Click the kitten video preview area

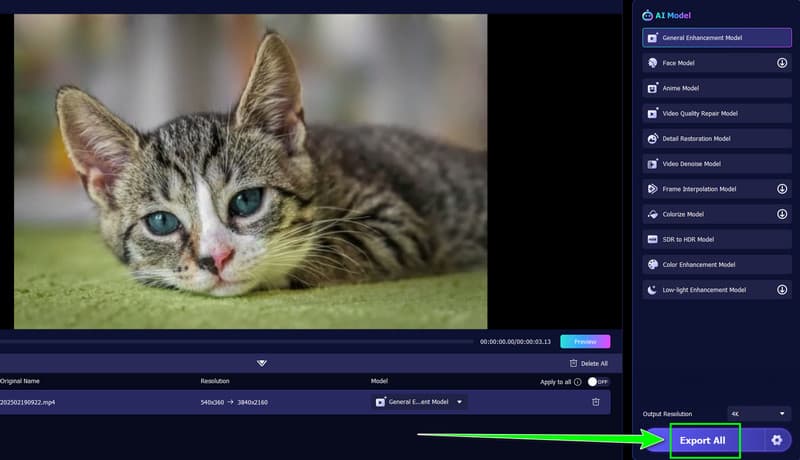(x=250, y=170)
